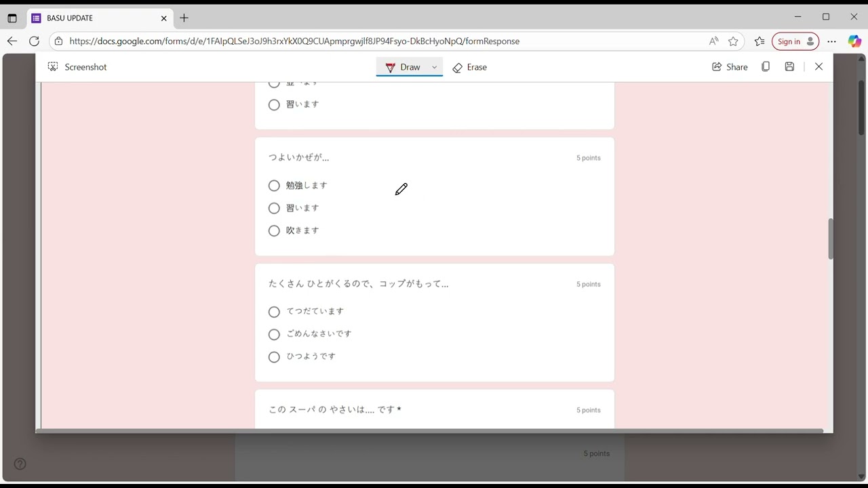Select the Erase tool
The image size is (868, 488).
[470, 67]
